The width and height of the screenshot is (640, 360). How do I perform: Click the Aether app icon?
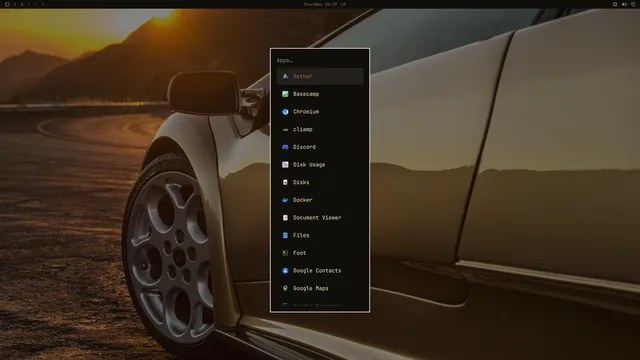pyautogui.click(x=285, y=76)
